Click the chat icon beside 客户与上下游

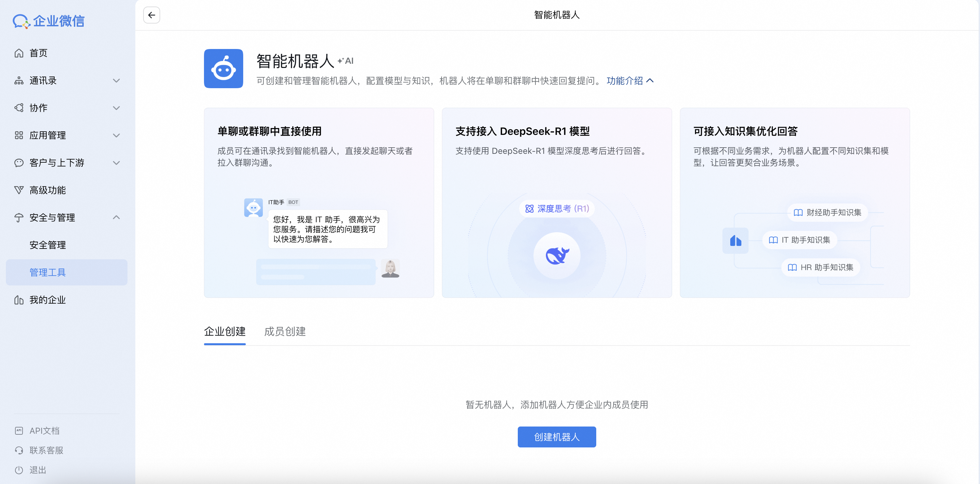(19, 163)
